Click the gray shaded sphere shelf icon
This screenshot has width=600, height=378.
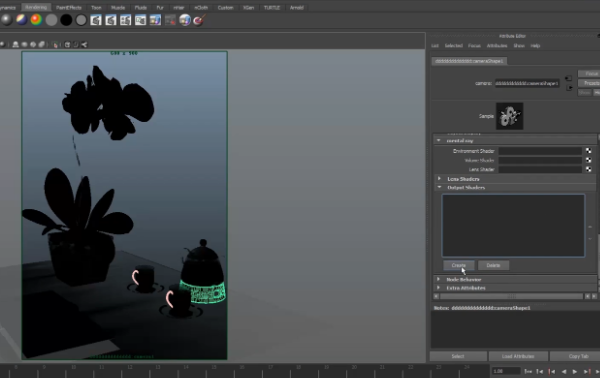coord(7,20)
